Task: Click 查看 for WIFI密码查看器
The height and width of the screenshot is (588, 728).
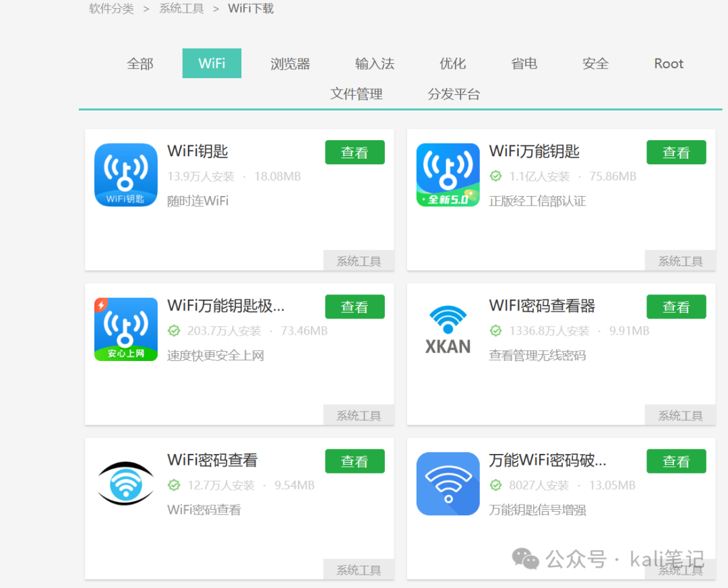Action: 676,306
